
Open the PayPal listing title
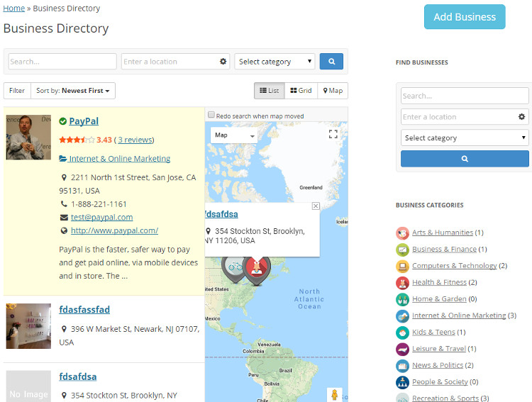(x=84, y=121)
